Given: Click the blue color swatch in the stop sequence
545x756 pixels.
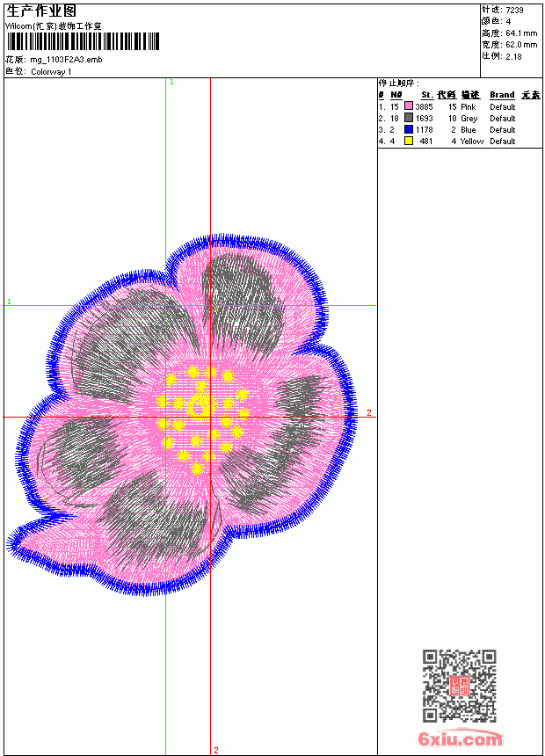Looking at the screenshot, I should pyautogui.click(x=409, y=130).
